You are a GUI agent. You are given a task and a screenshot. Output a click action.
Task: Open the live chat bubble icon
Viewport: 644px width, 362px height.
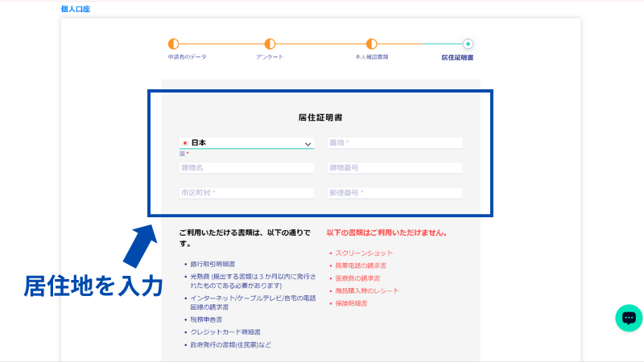click(x=629, y=318)
